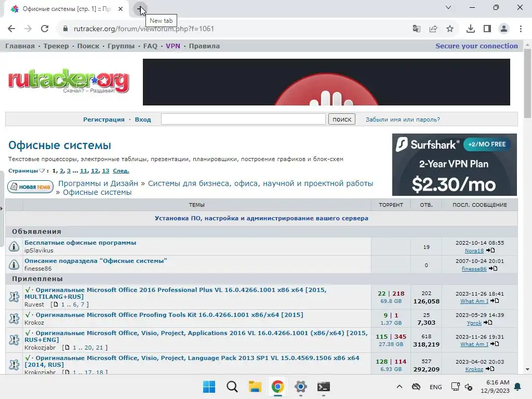The height and width of the screenshot is (399, 532).
Task: Click sticky icon beside Proofing Tools Kit
Action: [14, 318]
